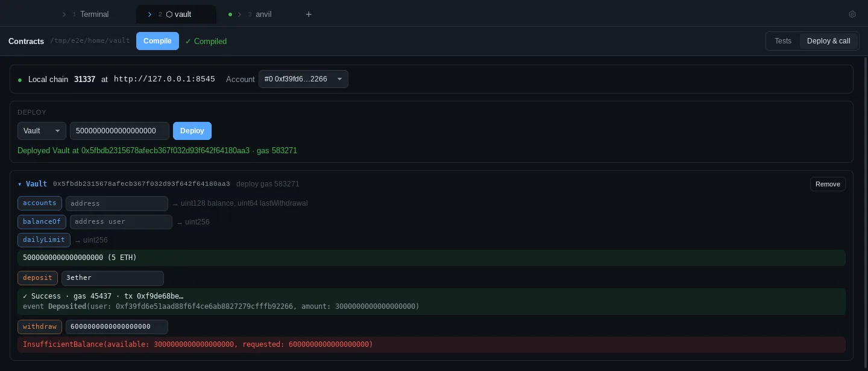Click the path /tmp/e2e/home/vault

pyautogui.click(x=90, y=41)
